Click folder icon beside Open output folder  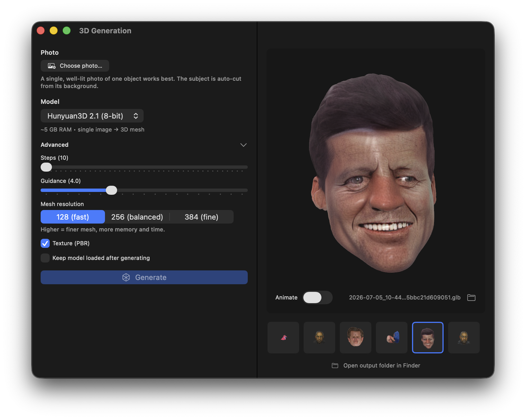click(x=335, y=366)
